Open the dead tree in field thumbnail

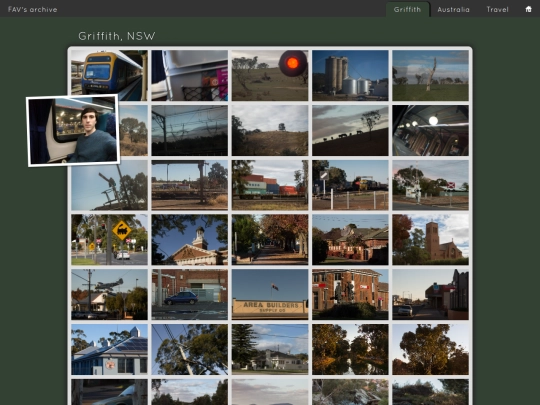click(x=430, y=75)
